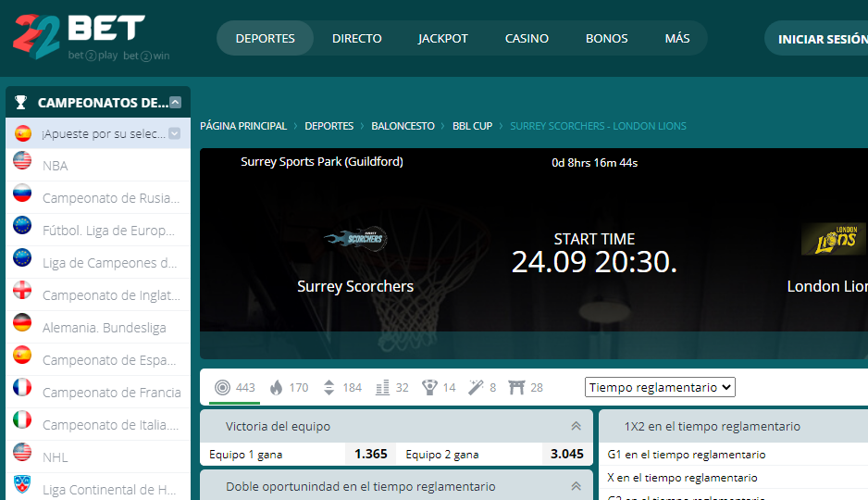
Task: Click the USA flag next to NHL
Action: point(22,452)
